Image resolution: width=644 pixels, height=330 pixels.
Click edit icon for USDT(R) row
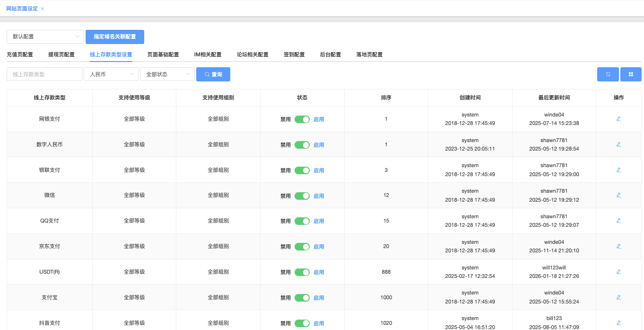coord(618,272)
